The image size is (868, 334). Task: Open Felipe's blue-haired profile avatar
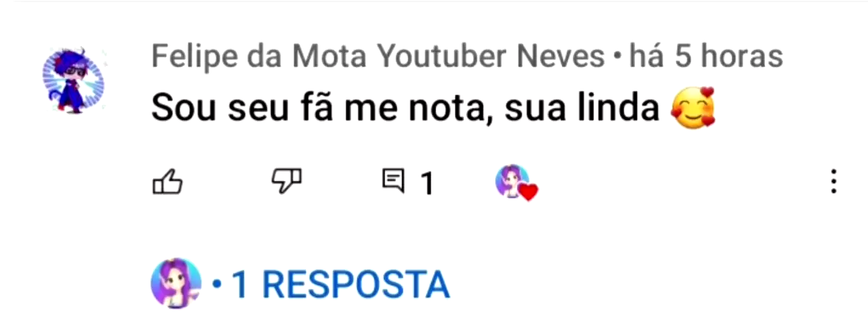pos(74,81)
